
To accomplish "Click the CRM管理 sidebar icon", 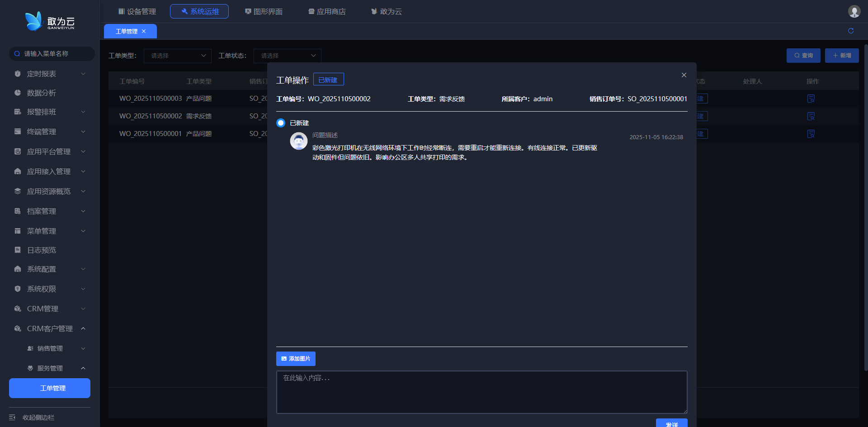I will tap(18, 309).
